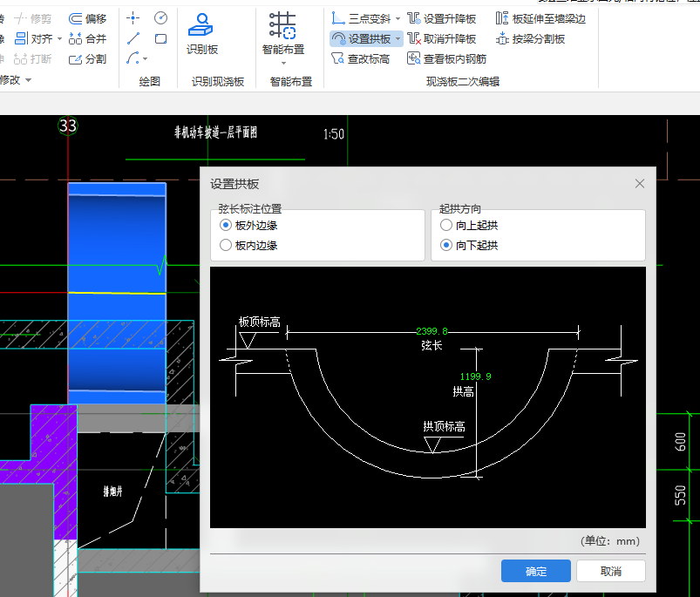Image resolution: width=700 pixels, height=597 pixels.
Task: Click the 查看板内钢筋 tool
Action: [x=446, y=59]
